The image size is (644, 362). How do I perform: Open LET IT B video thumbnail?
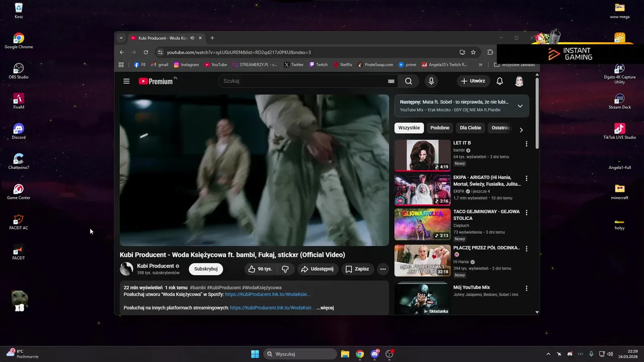(x=423, y=155)
